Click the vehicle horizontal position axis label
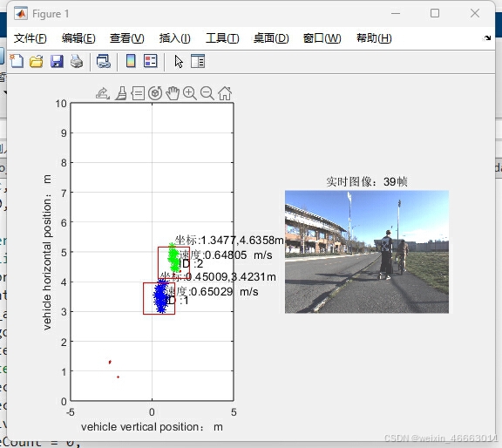This screenshot has width=502, height=448. (47, 253)
